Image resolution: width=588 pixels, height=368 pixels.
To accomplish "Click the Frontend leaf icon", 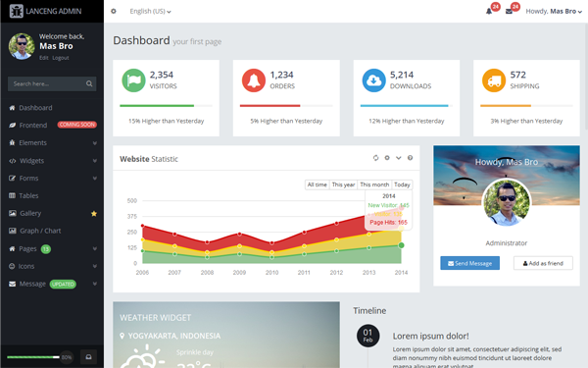I will 12,125.
